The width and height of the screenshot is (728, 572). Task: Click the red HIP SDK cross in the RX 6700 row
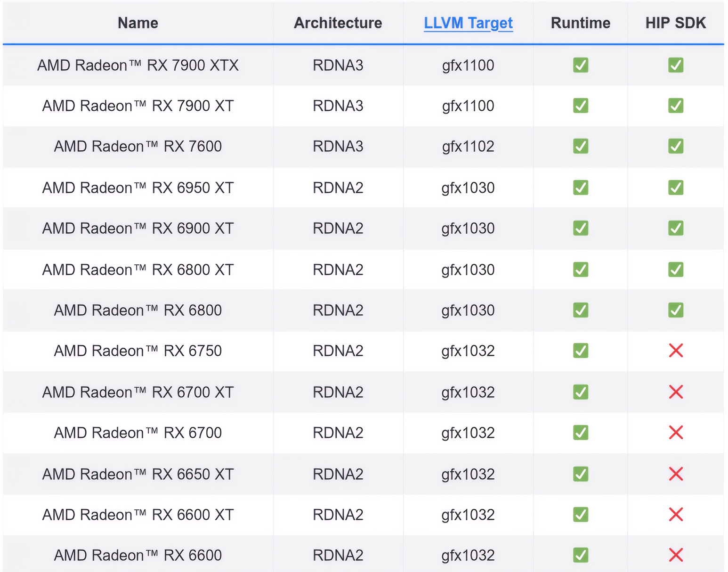[x=676, y=433]
